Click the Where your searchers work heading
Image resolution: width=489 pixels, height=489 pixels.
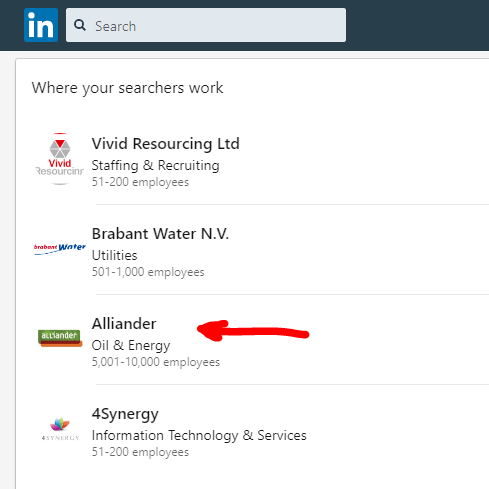pyautogui.click(x=127, y=88)
